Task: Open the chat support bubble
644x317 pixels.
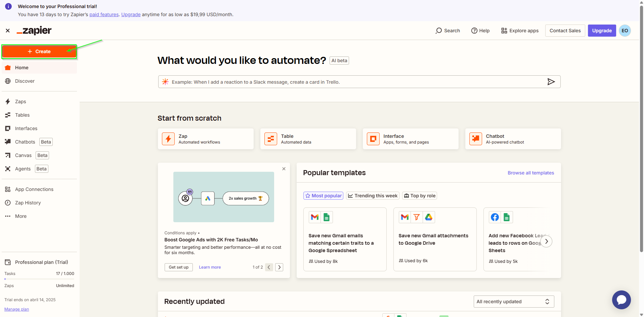Action: click(621, 300)
